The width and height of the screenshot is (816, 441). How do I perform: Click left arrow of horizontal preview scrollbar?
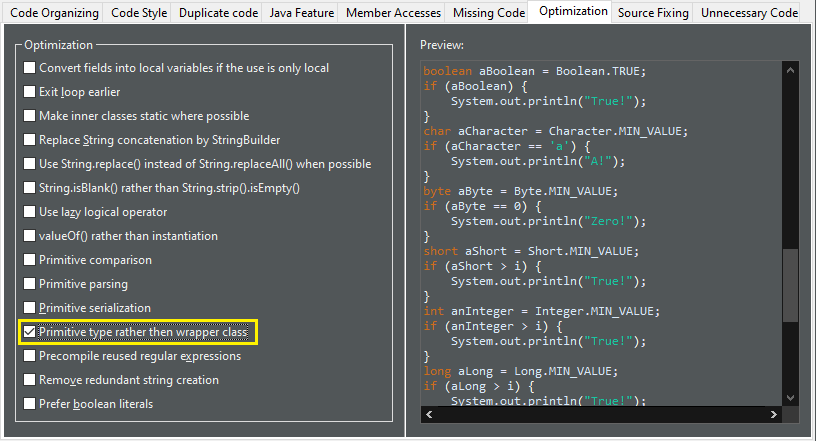[x=429, y=414]
